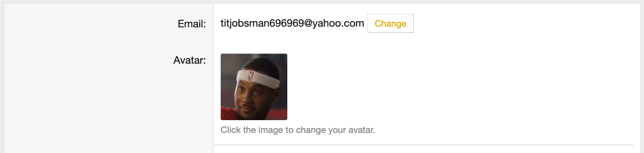
Task: Open the avatar image to change it
Action: [x=254, y=87]
